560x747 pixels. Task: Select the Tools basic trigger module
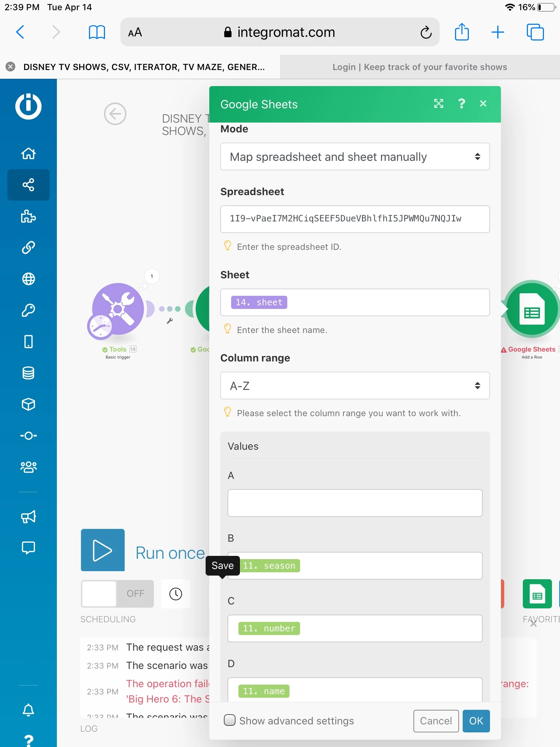pyautogui.click(x=117, y=309)
